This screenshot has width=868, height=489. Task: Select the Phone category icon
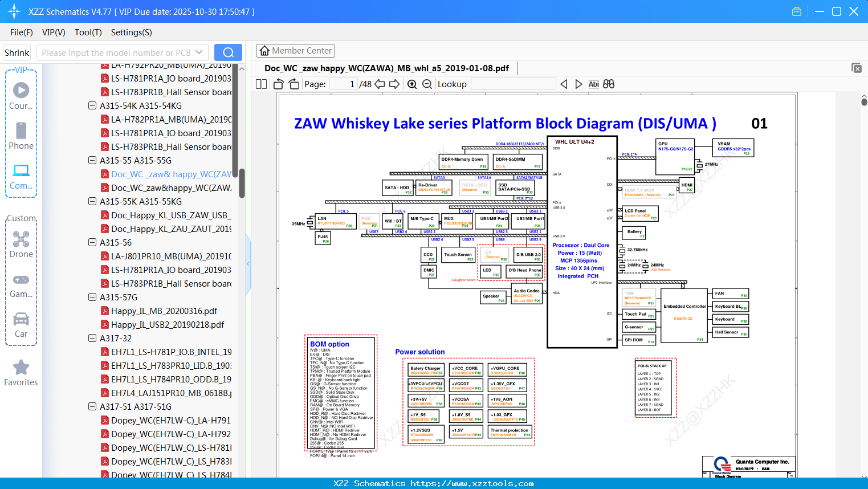[21, 136]
